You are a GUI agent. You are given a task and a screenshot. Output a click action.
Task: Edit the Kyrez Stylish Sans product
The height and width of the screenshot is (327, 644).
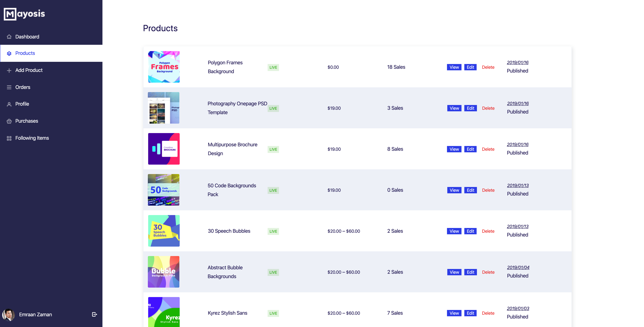(470, 313)
